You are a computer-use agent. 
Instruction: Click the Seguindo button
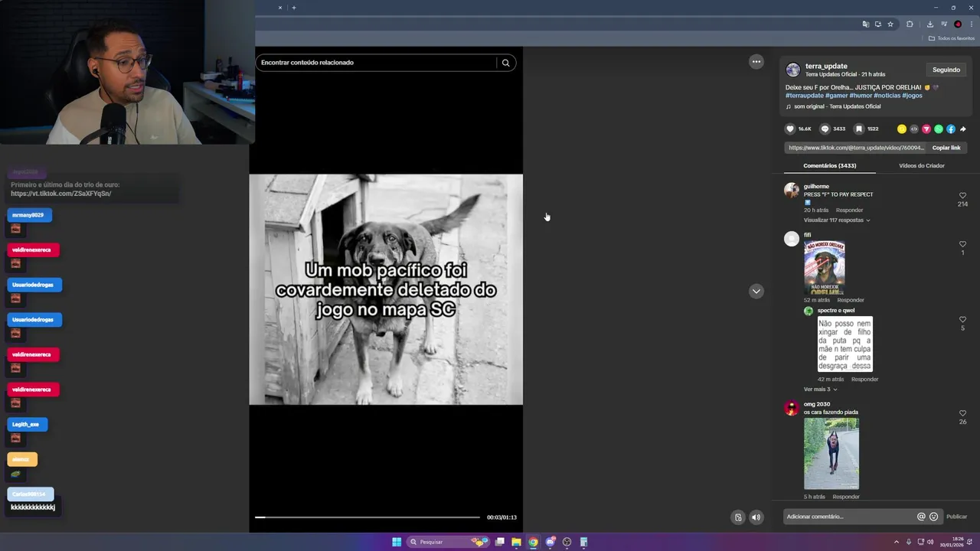pyautogui.click(x=946, y=70)
